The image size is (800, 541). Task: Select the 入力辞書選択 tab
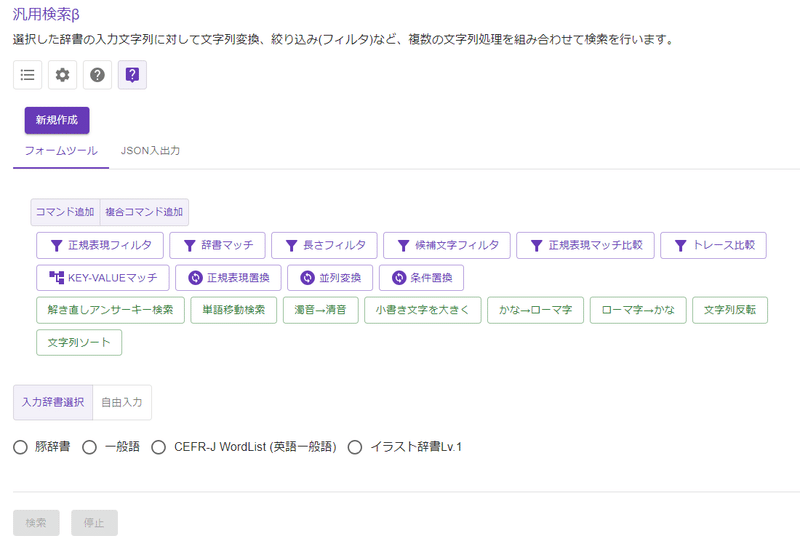[x=53, y=403]
